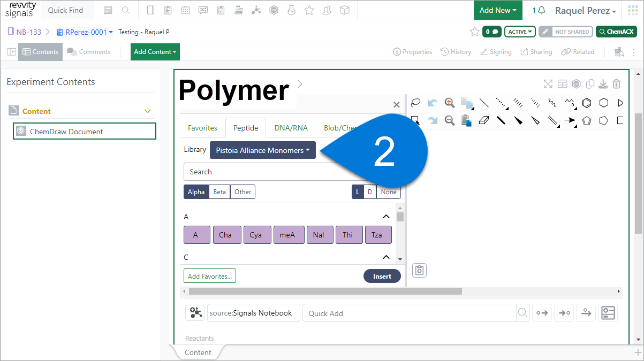This screenshot has height=361, width=644.
Task: Click the horizontal scrollbar of ChemDraw panel
Action: pyautogui.click(x=325, y=291)
